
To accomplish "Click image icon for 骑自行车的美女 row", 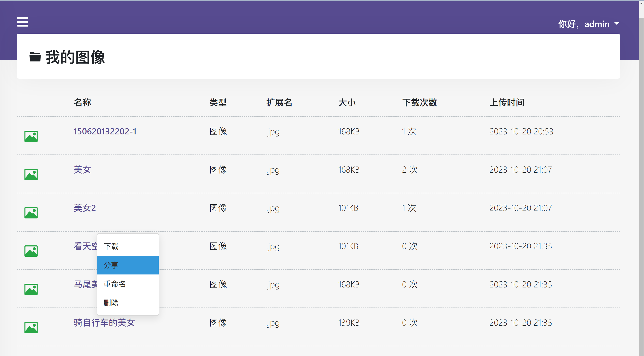I will (x=31, y=328).
